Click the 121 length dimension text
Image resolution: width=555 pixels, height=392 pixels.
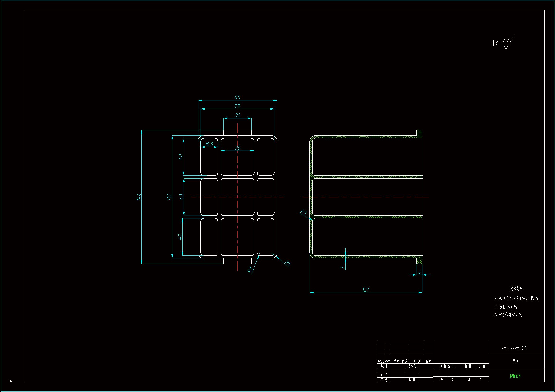[366, 290]
